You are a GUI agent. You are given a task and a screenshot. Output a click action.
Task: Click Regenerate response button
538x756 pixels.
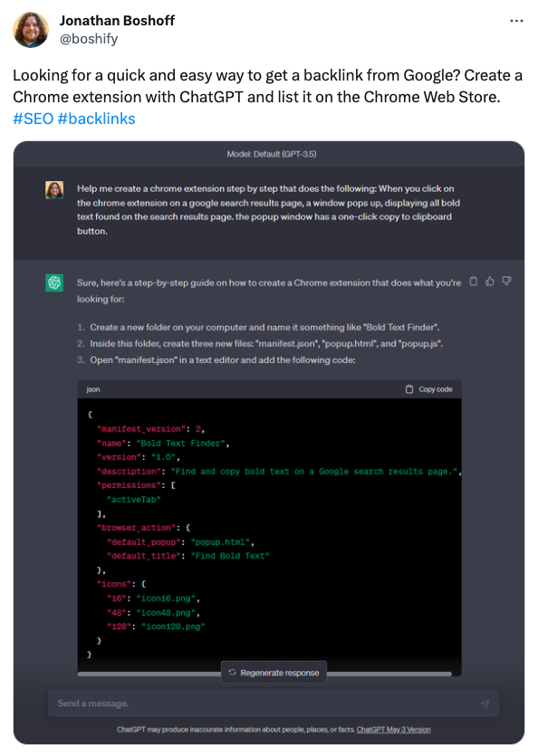(x=274, y=672)
